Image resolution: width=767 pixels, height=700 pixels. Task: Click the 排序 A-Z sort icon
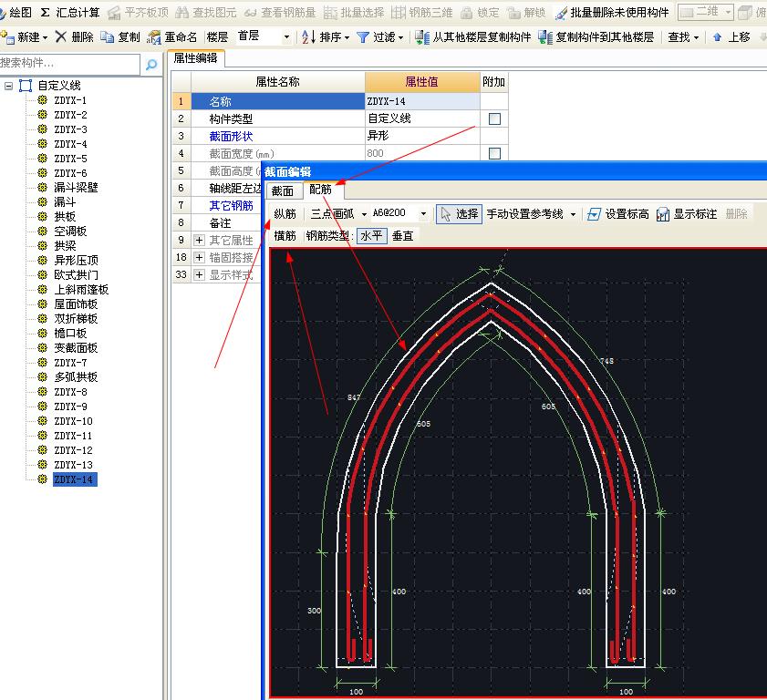tap(308, 36)
